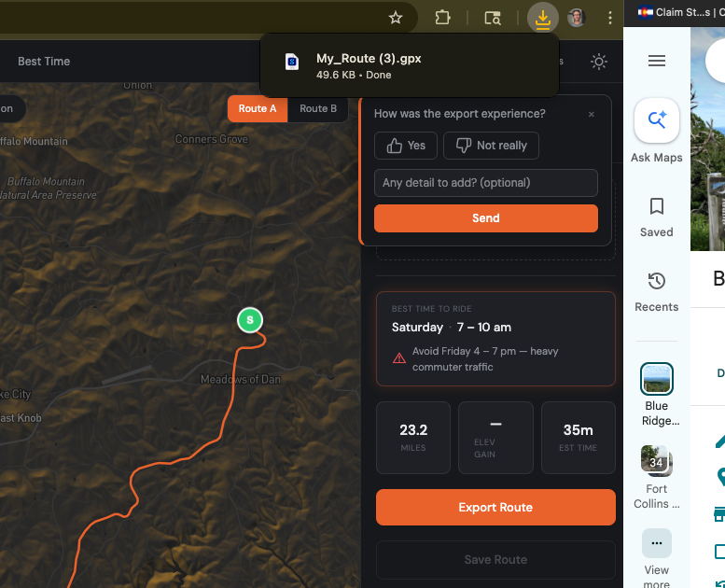Click the Export Route button
This screenshot has width=725, height=588.
495,508
